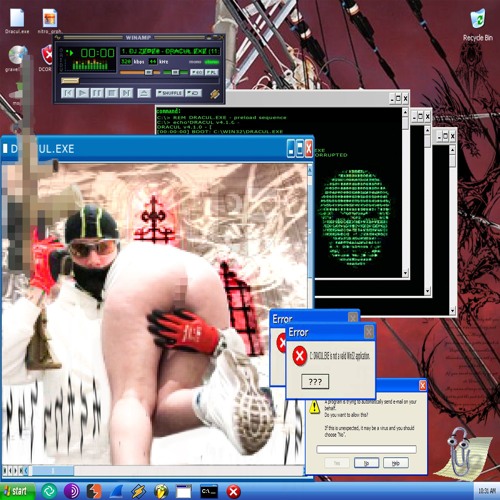The height and width of the screenshot is (500, 500).
Task: Minimize the second command window
Action: tap(414, 117)
